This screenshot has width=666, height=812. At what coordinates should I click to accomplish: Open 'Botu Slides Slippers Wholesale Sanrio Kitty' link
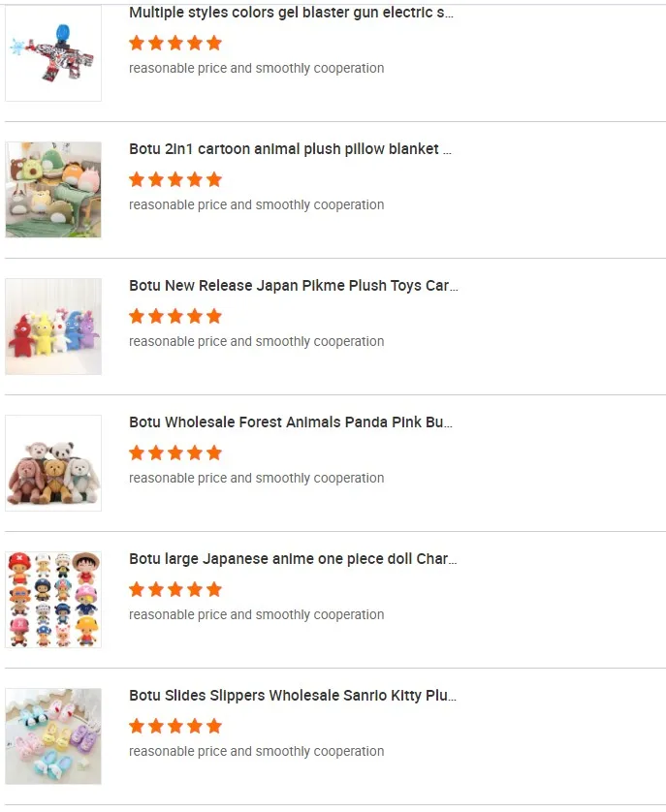[293, 696]
